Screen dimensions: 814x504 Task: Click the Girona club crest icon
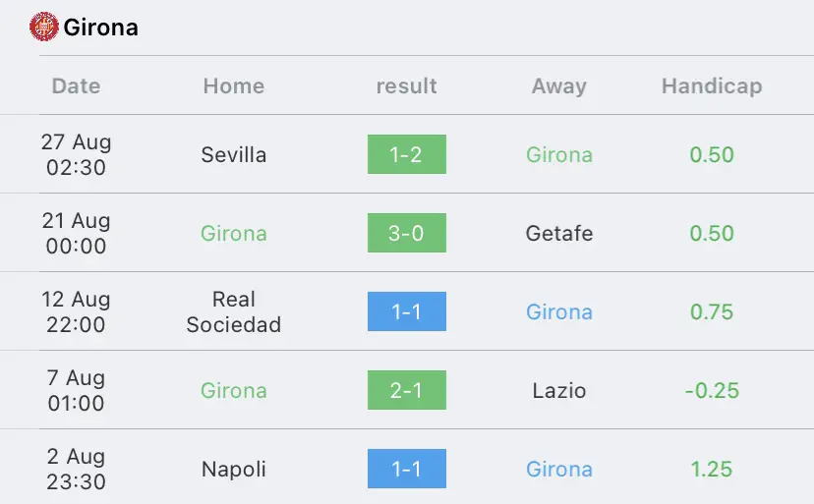(x=43, y=27)
